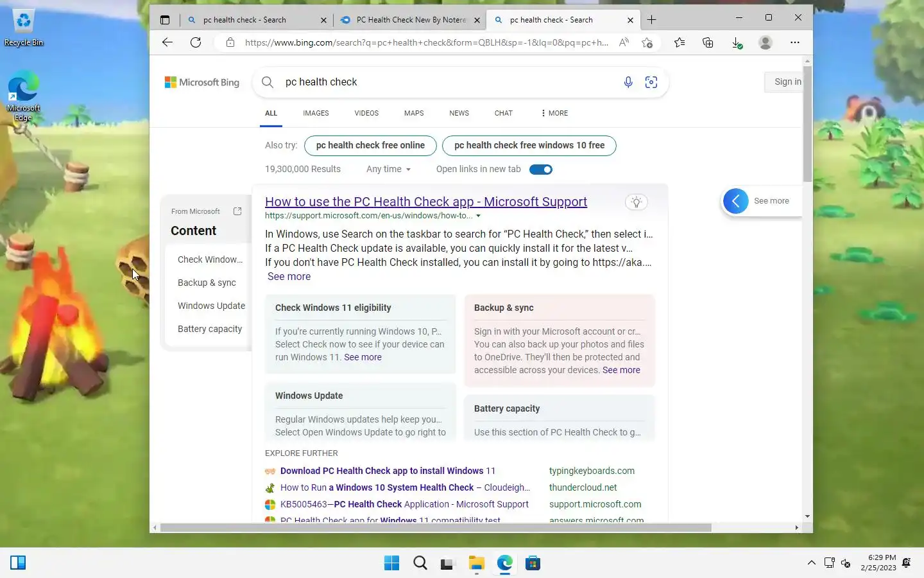Select Check Window... in the Content sidebar
Screen dimensions: 924x578
(210, 259)
